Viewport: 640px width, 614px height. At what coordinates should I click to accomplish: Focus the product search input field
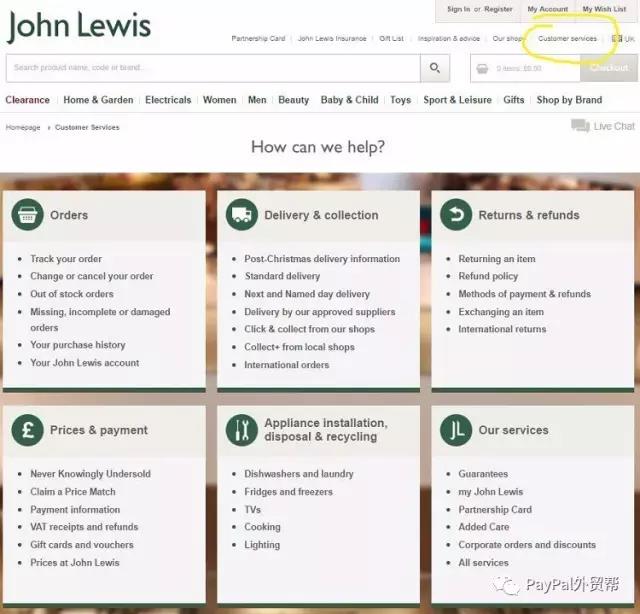click(x=213, y=68)
